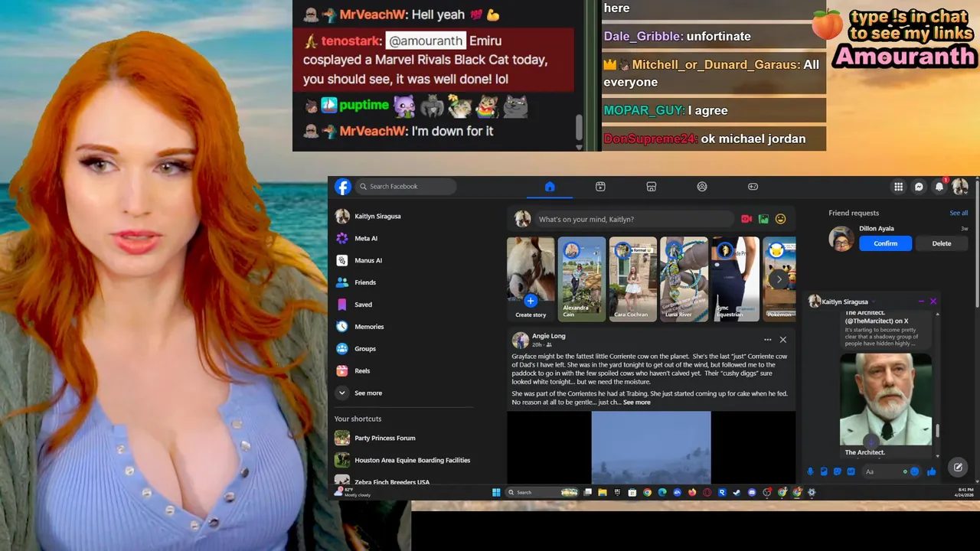980x551 pixels.
Task: Click the Facebook logo icon
Action: point(343,187)
